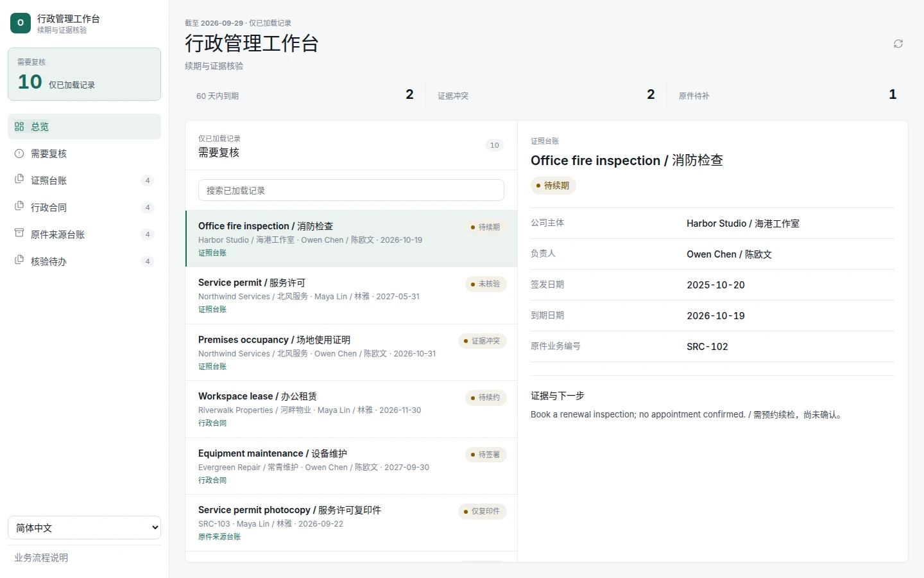
Task: Click the 待续约 status badge
Action: tap(486, 398)
